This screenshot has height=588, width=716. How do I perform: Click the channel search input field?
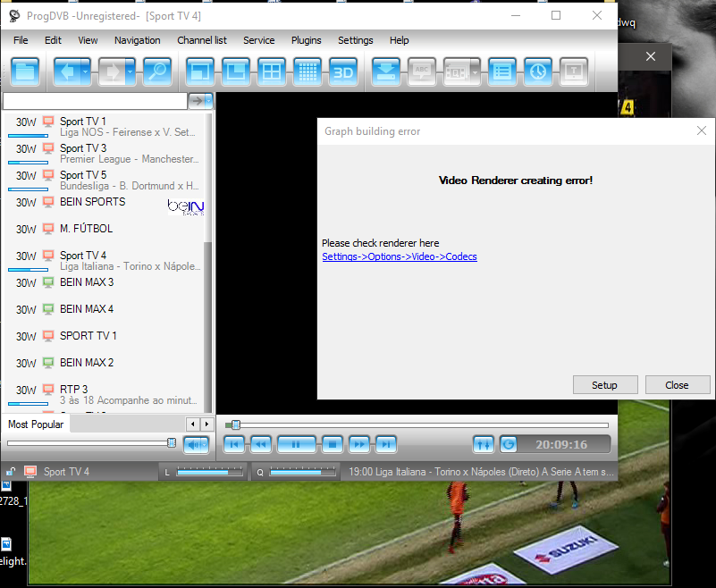click(x=95, y=101)
